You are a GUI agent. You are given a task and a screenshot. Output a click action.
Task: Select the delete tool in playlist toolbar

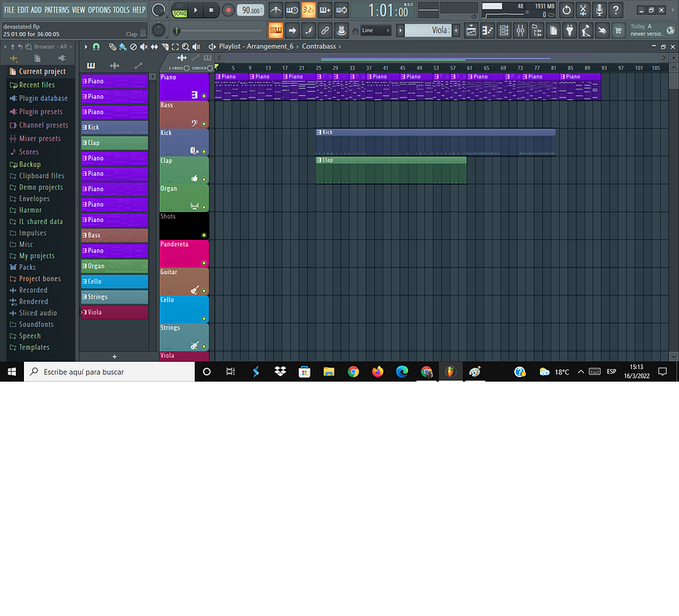coord(133,46)
